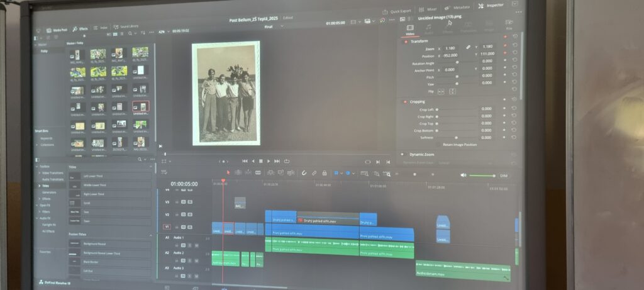Click the Play forward button
Image resolution: width=644 pixels, height=290 pixels.
tap(269, 161)
